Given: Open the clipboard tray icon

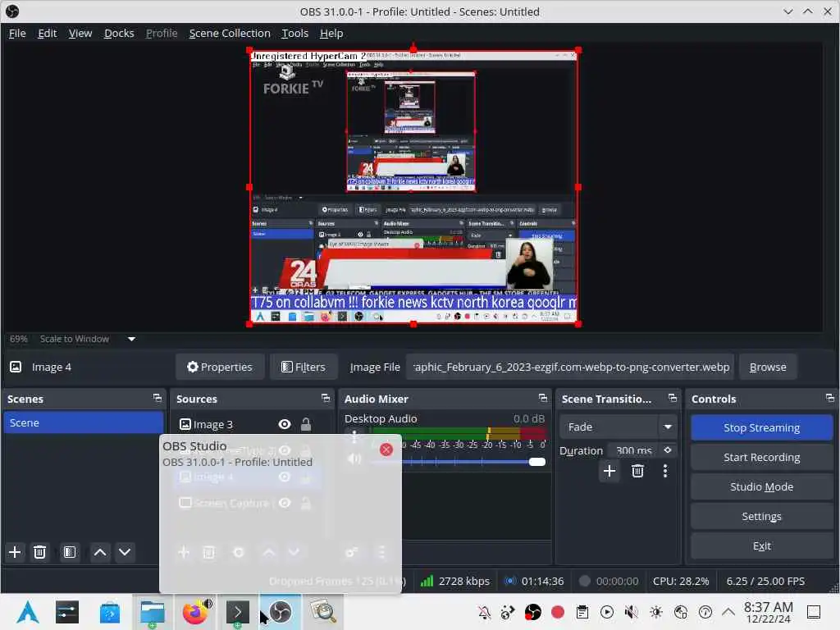Looking at the screenshot, I should click(x=582, y=612).
